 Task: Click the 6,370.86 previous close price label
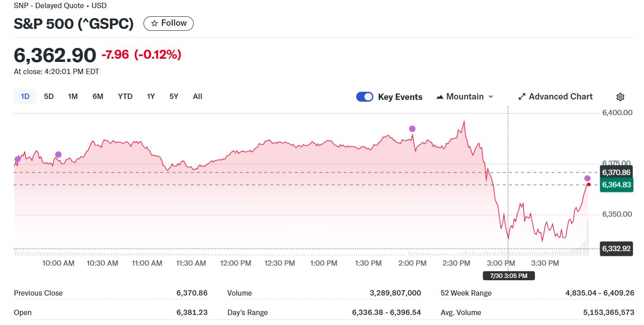click(616, 172)
